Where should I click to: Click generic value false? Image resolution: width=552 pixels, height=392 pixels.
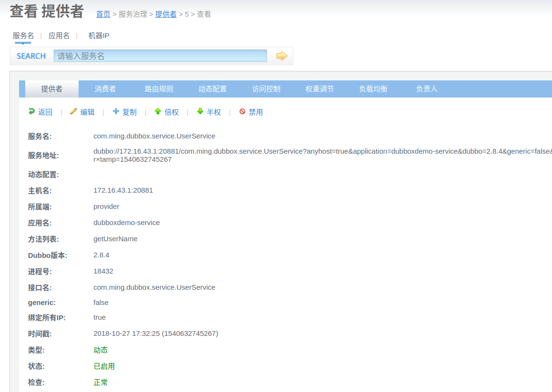[100, 303]
